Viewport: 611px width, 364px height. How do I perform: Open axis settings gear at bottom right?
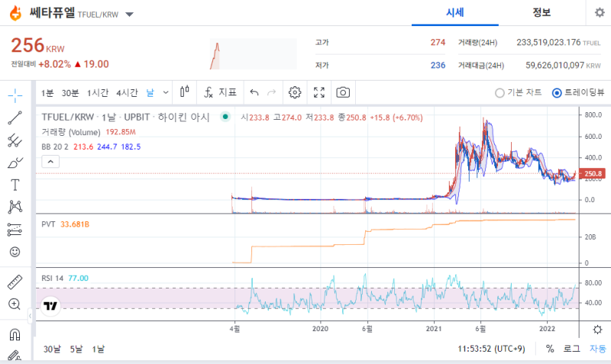[x=597, y=330]
